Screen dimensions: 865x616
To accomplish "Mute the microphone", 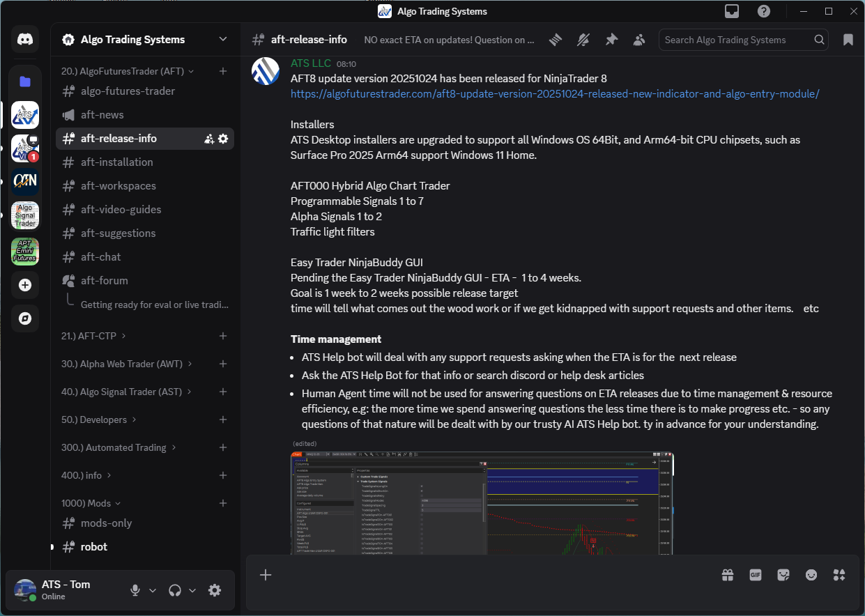I will click(x=135, y=590).
